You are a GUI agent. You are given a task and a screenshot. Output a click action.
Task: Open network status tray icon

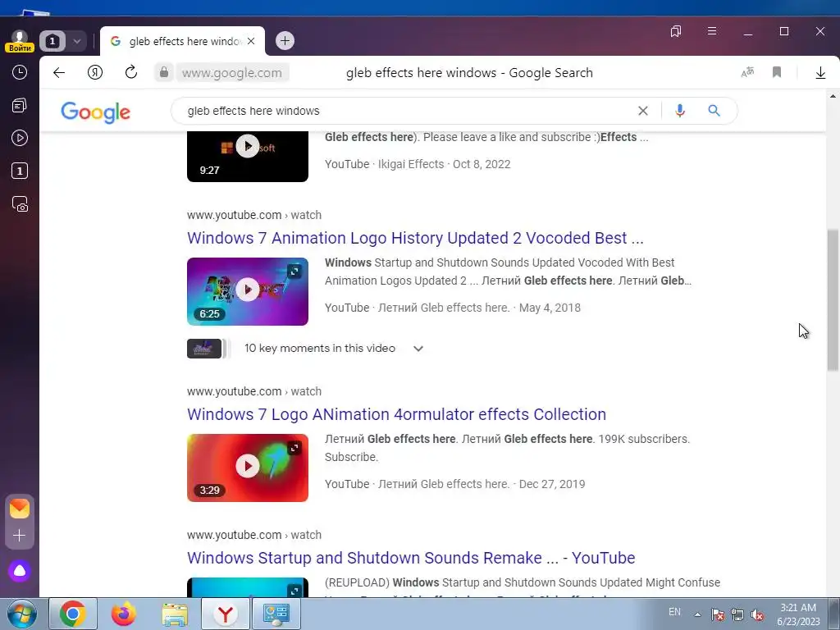(737, 614)
